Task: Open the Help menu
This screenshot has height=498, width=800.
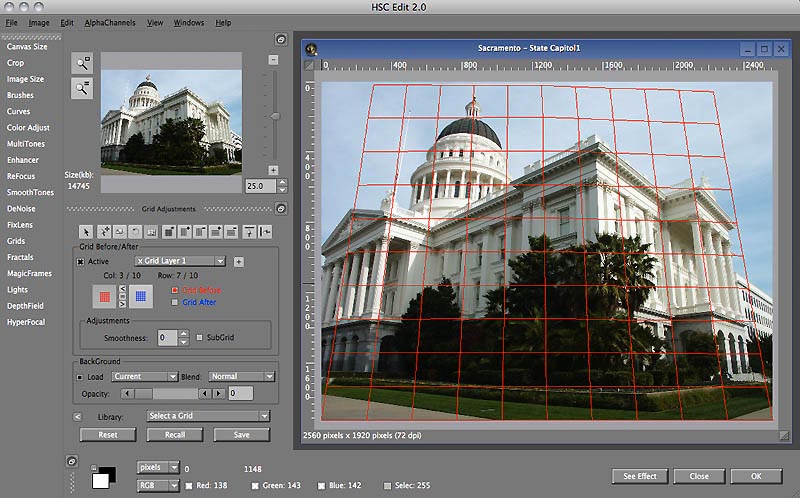Action: 223,23
